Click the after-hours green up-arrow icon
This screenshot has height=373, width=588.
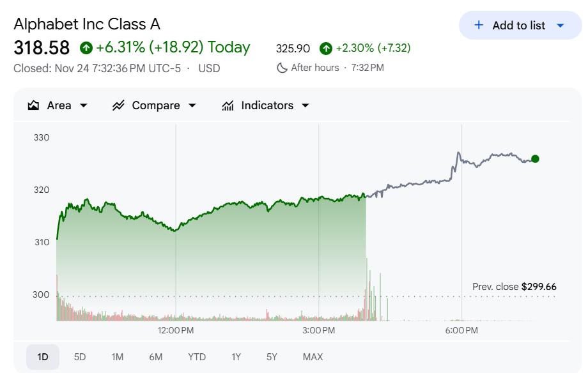(x=326, y=48)
